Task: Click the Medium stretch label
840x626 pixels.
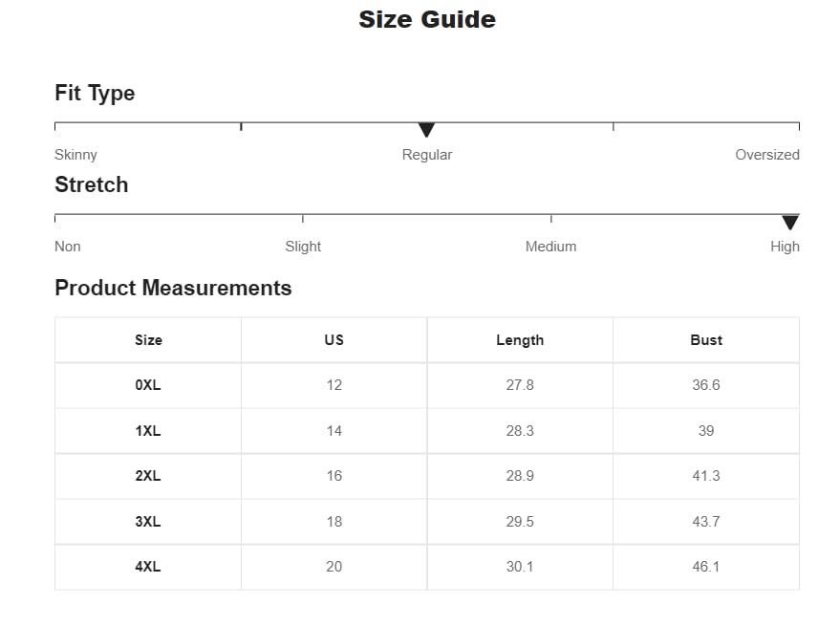Action: 550,247
